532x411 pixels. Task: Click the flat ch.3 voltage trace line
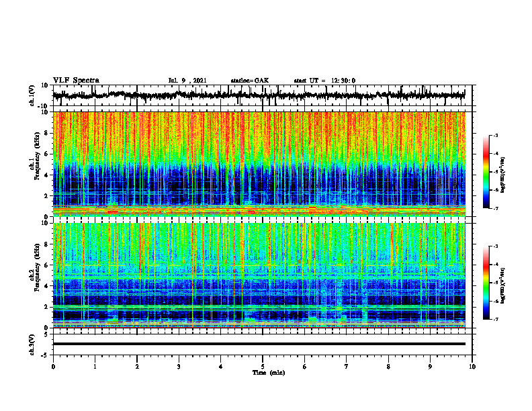[259, 344]
